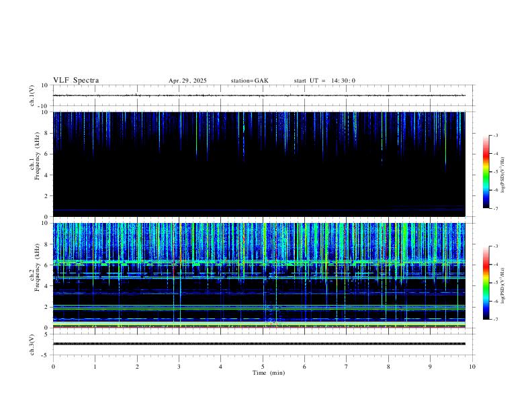Click the ch.2 spectrogram's color scale bar
Screen dimensions: 532x411
pyautogui.click(x=486, y=283)
